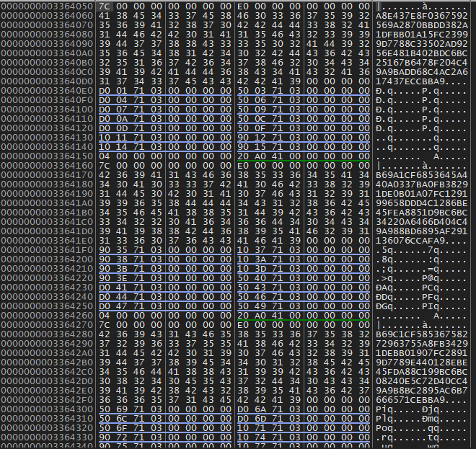The width and height of the screenshot is (476, 449).
Task: Select ASCII string B69A1CF6853645A4
Action: coord(422,175)
